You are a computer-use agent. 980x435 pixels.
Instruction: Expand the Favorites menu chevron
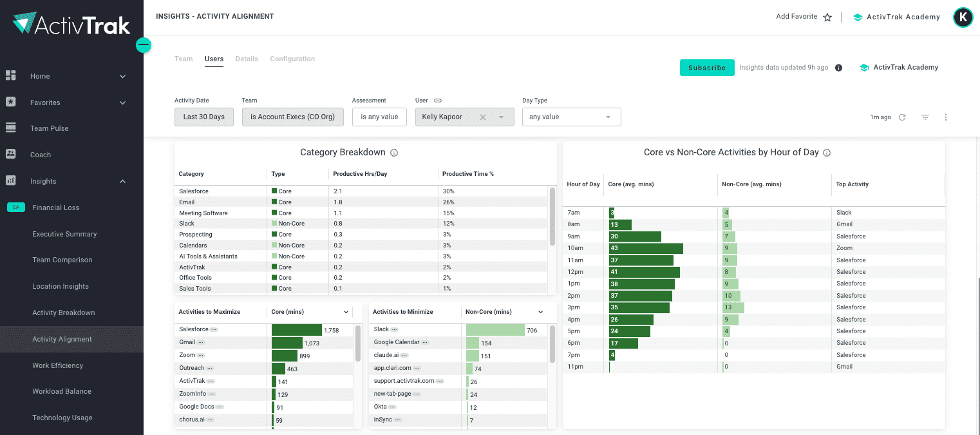coord(122,102)
